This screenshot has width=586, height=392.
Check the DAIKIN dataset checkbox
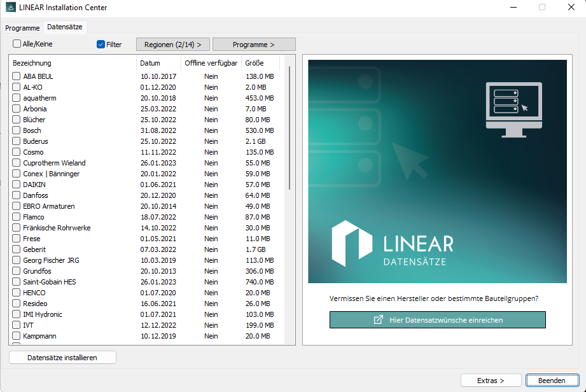point(17,185)
